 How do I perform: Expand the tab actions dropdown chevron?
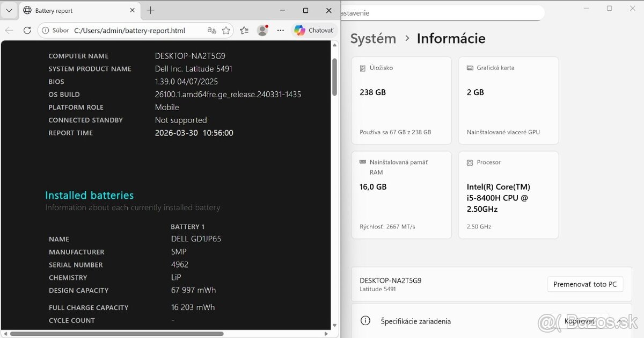click(9, 11)
